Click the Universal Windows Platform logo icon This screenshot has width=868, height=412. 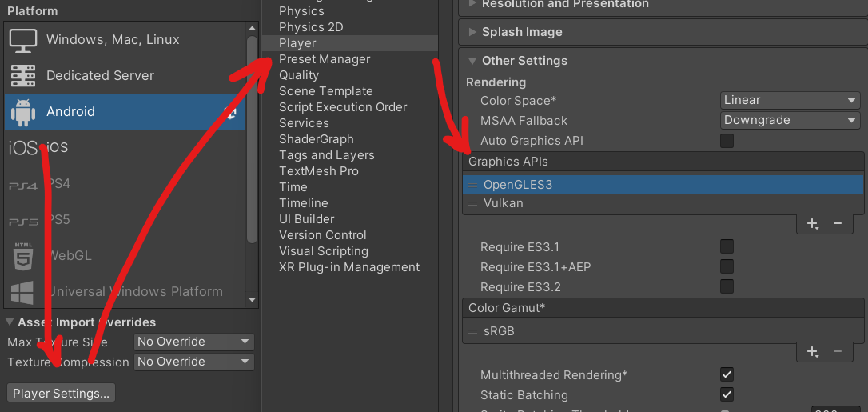pos(22,292)
